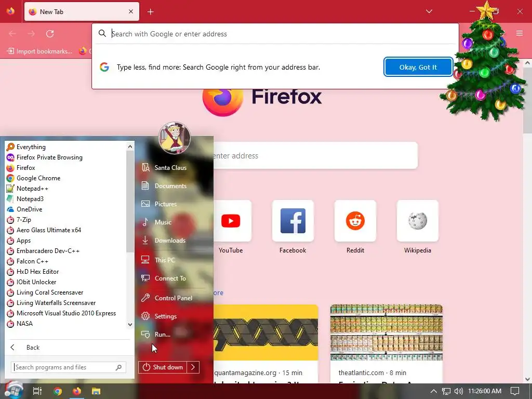Open Firefox View pinned icon
This screenshot has width=532, height=399.
coord(10,11)
